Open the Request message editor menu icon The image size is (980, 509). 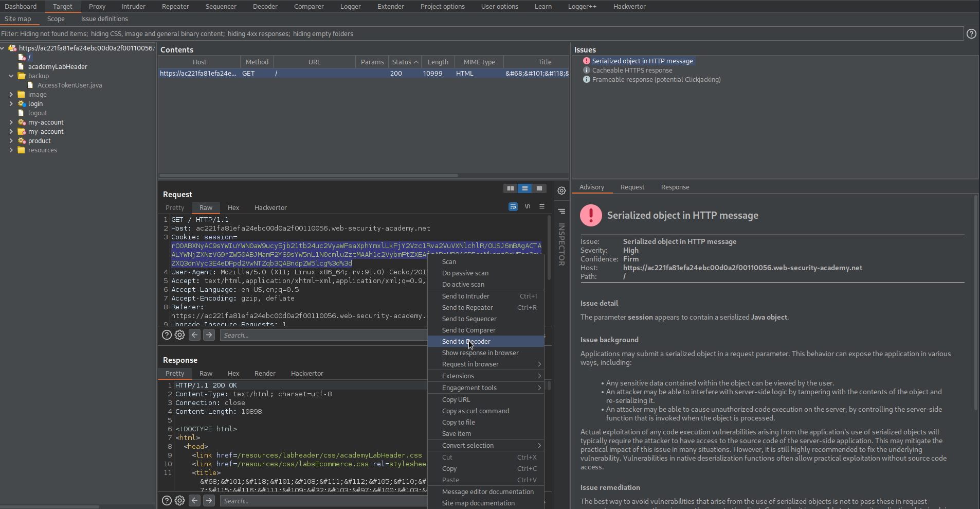[542, 206]
